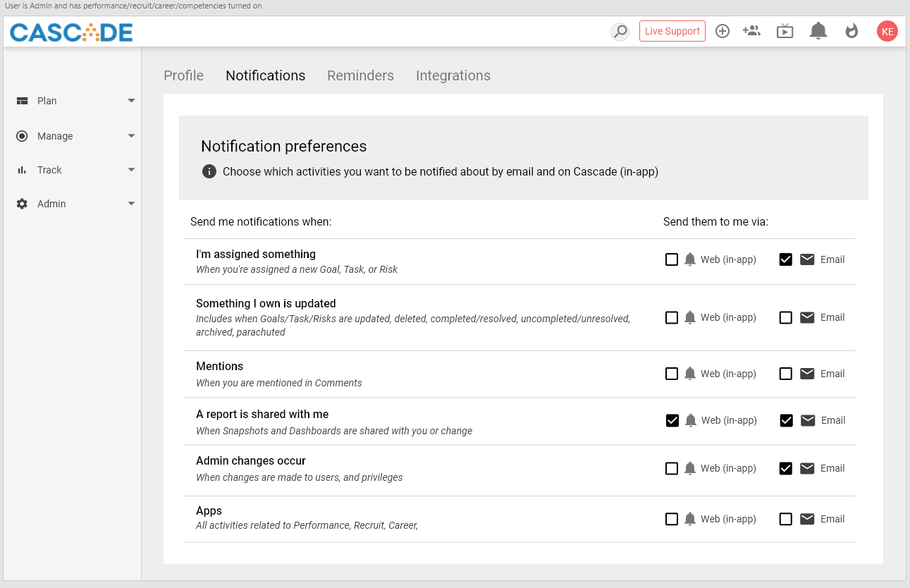Click the video tutorials icon
This screenshot has height=588, width=910.
[x=785, y=31]
